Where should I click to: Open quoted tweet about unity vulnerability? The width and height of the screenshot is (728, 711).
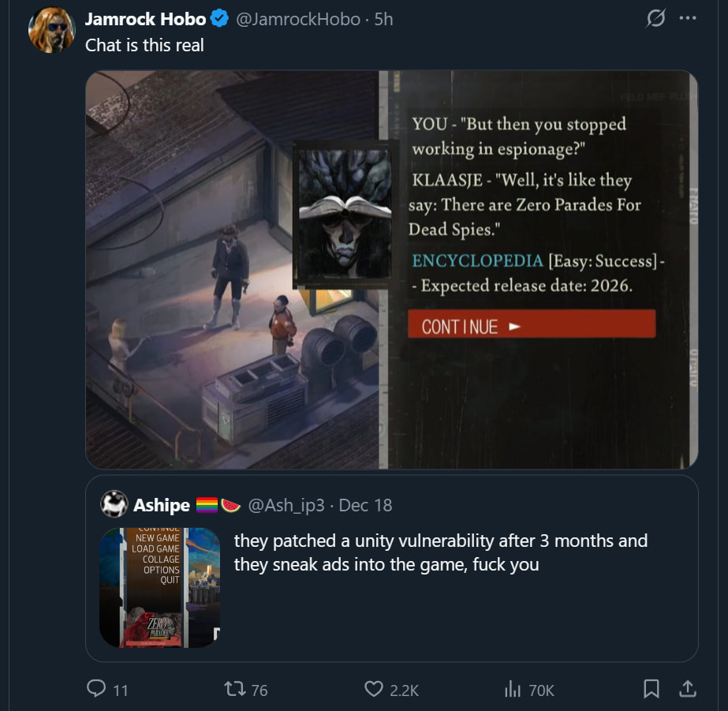click(440, 552)
